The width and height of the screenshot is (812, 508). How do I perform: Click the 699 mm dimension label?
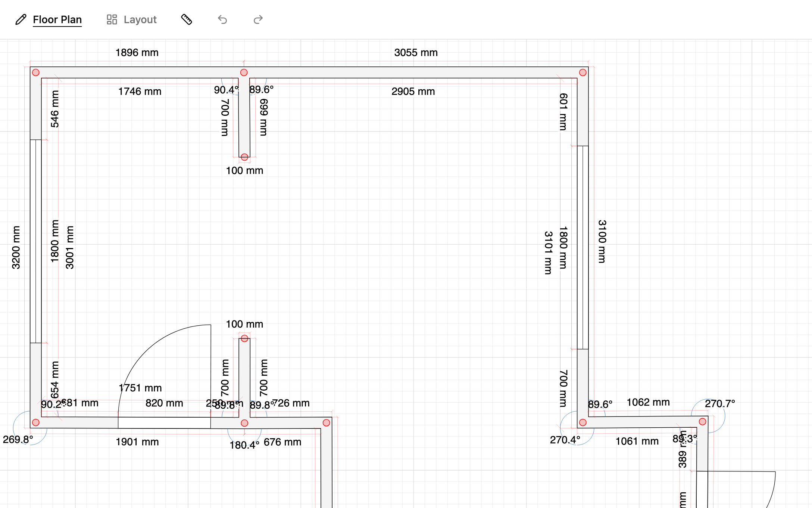point(263,117)
